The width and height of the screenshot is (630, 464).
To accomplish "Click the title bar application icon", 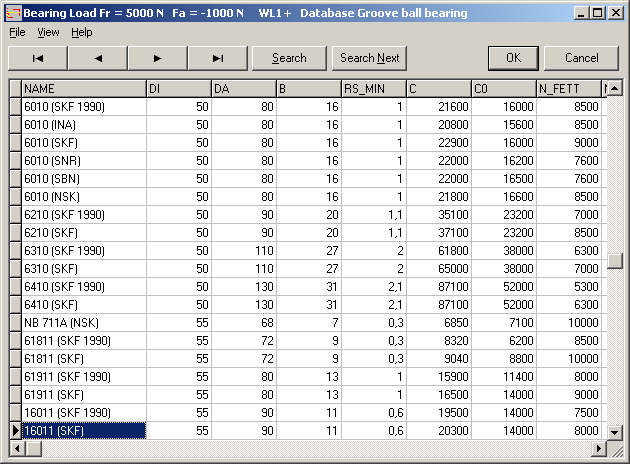I will pyautogui.click(x=11, y=13).
